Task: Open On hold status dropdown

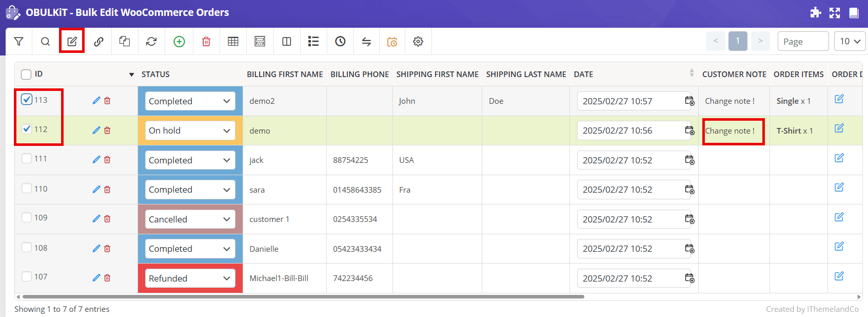Action: [x=190, y=130]
